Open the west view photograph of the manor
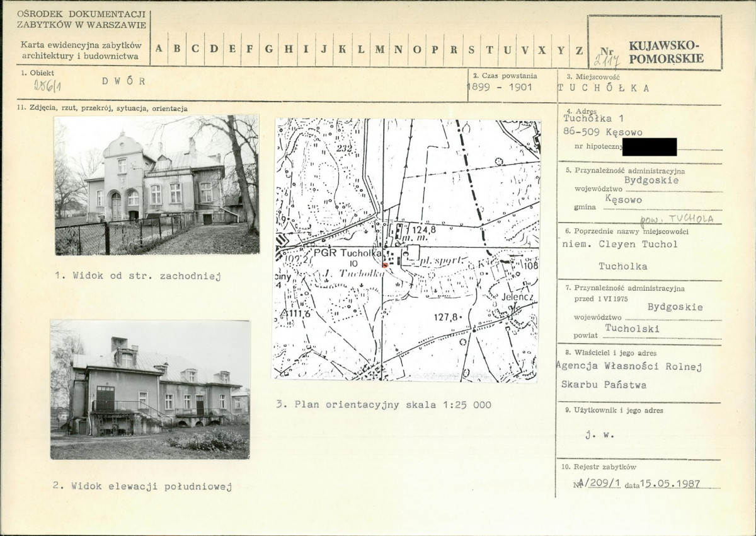Screen dimensions: 756x536 tap(157, 185)
